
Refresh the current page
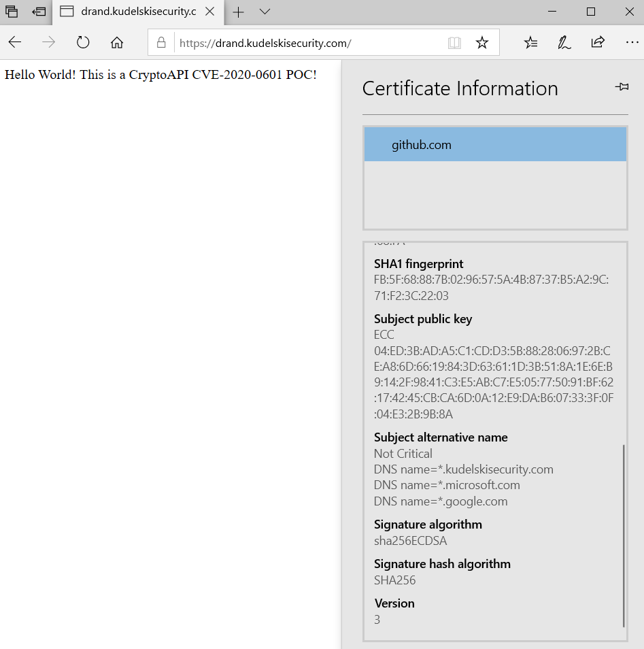(x=83, y=42)
